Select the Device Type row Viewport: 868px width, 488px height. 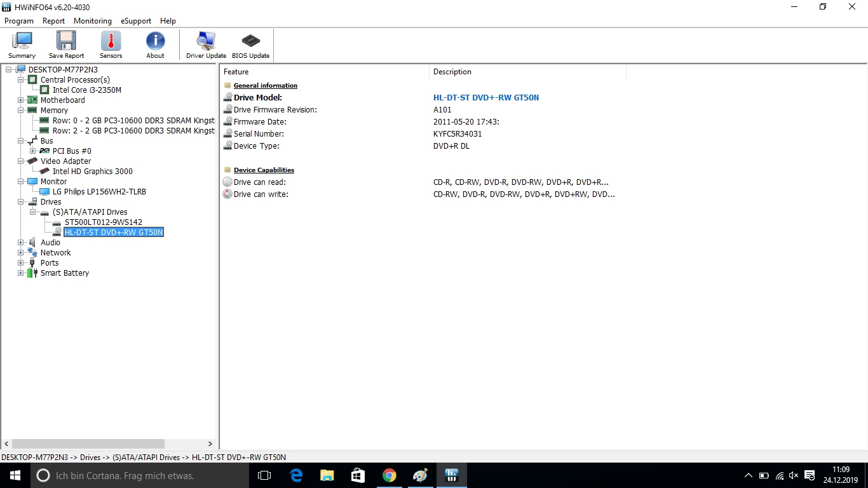(x=424, y=146)
